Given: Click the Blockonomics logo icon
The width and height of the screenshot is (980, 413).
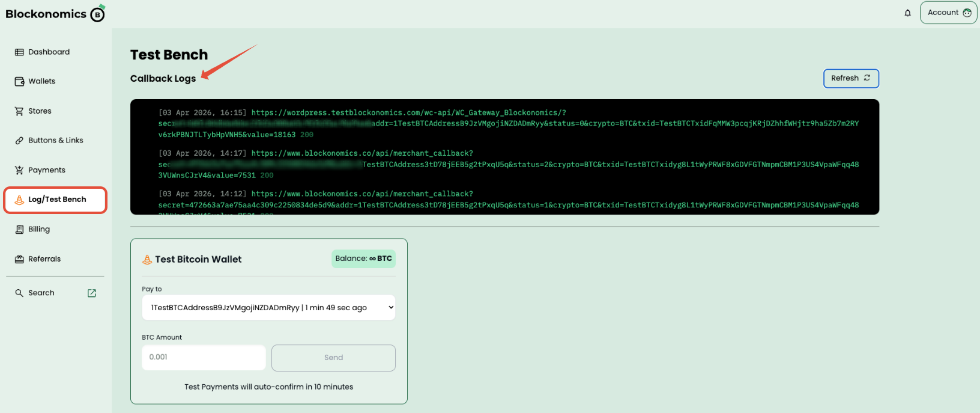Looking at the screenshot, I should (x=98, y=13).
